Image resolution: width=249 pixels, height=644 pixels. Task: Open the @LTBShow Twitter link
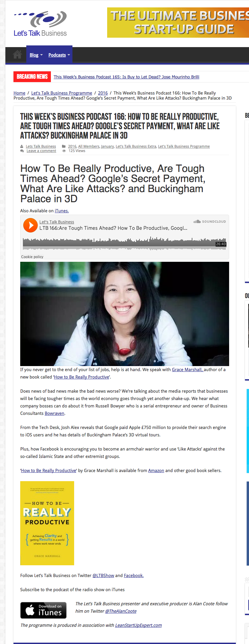pos(103,575)
